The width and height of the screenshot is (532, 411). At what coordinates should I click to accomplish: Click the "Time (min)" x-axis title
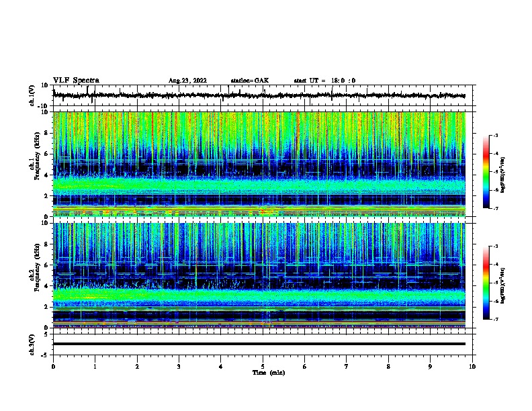tap(269, 373)
